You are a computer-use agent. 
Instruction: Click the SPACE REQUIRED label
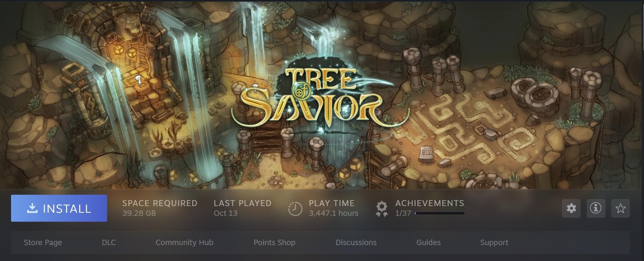(160, 203)
